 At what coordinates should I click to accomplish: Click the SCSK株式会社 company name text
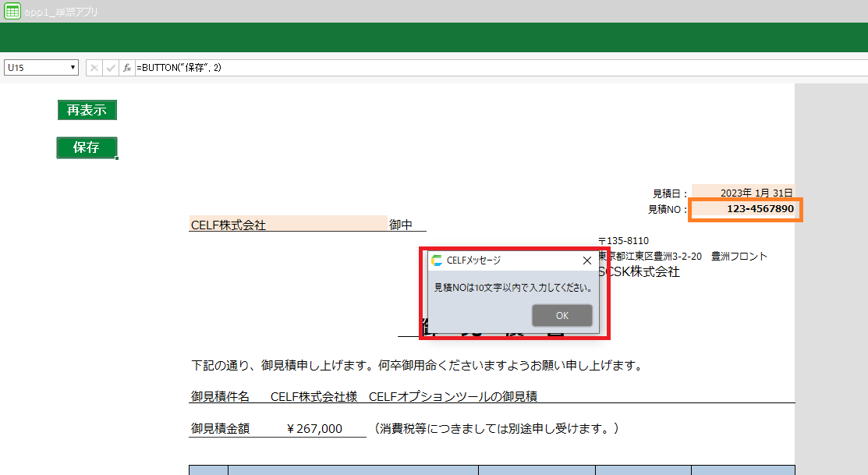639,271
